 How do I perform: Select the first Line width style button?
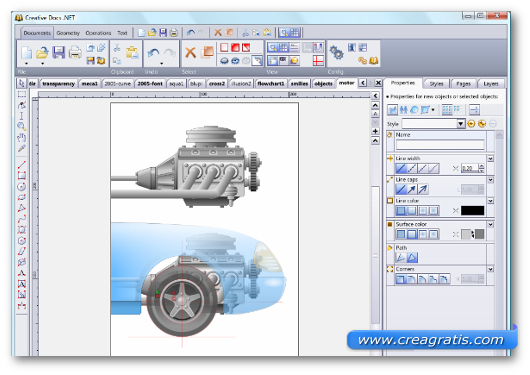[x=401, y=168]
